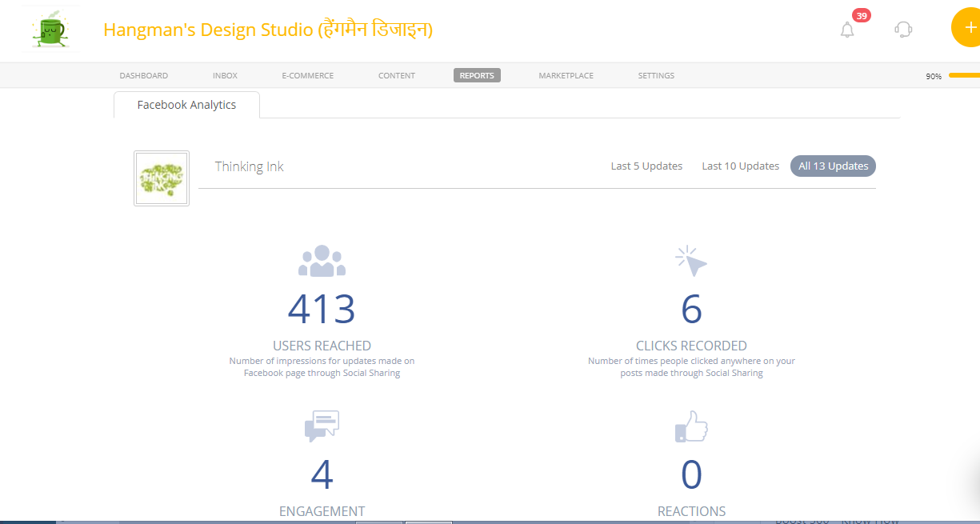980x524 pixels.
Task: Click the 6 clicks recorded value
Action: point(691,310)
